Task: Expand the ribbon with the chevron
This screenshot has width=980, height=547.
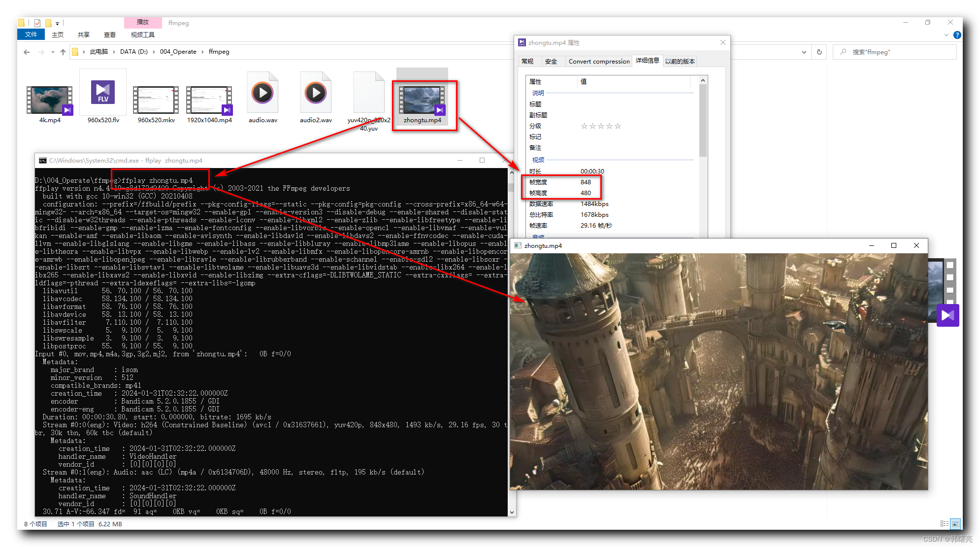Action: (x=946, y=35)
